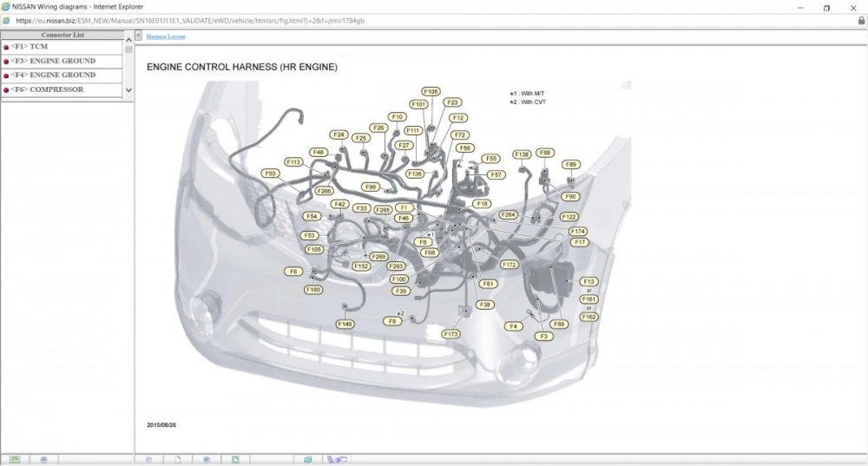868x466 pixels.
Task: Click the blue circle icon beside the white page icon
Action: point(207,460)
